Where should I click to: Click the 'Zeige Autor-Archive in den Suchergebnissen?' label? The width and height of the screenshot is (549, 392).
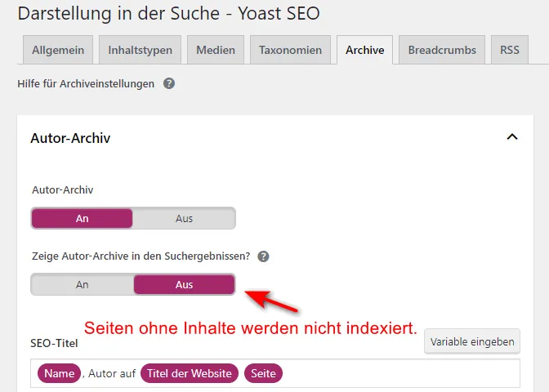click(141, 256)
